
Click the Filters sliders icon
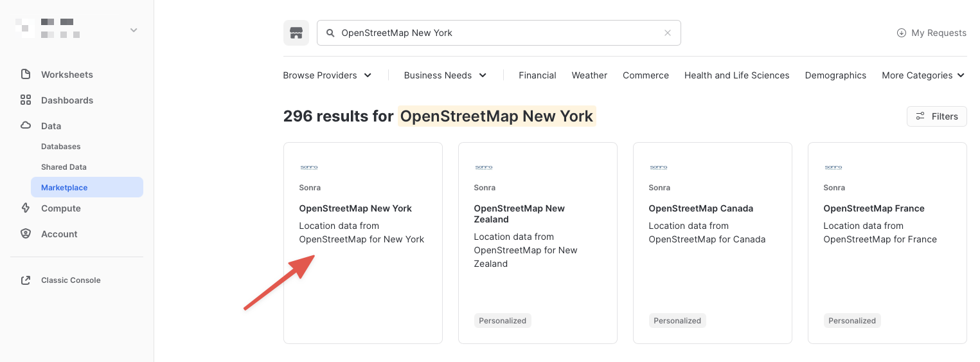921,116
